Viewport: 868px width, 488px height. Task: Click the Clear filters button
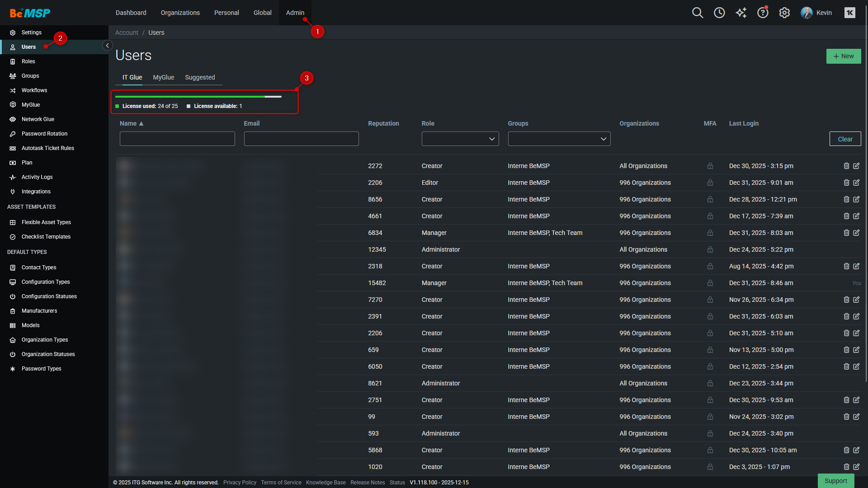click(844, 139)
